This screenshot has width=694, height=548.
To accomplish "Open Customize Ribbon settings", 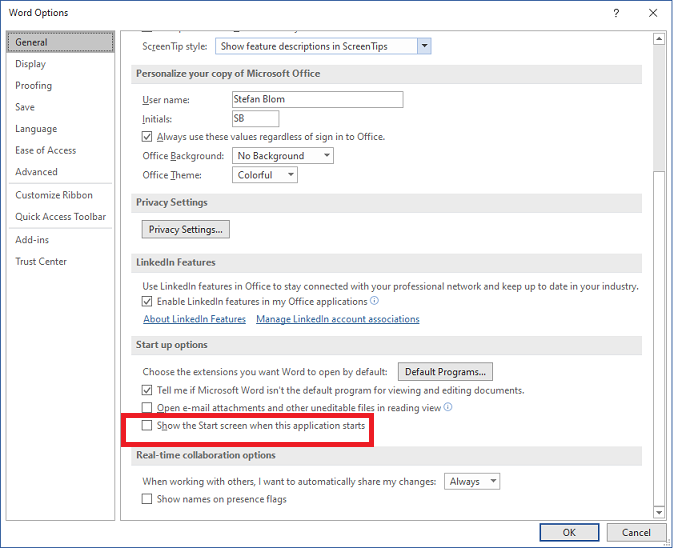I will (60, 195).
